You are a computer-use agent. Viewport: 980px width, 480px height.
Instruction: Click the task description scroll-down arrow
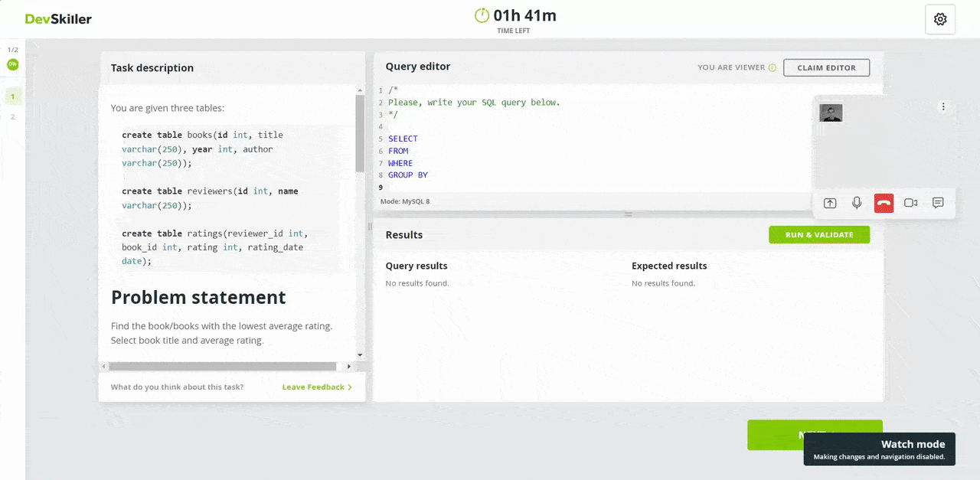point(360,356)
